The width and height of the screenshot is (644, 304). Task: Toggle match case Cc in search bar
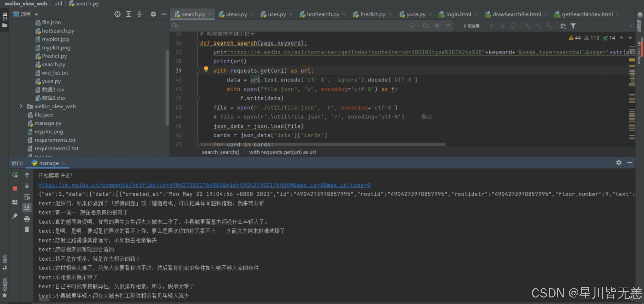tap(426, 26)
